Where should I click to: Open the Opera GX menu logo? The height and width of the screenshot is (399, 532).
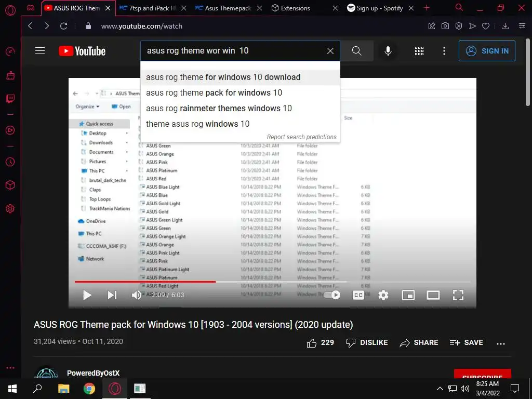10,11
